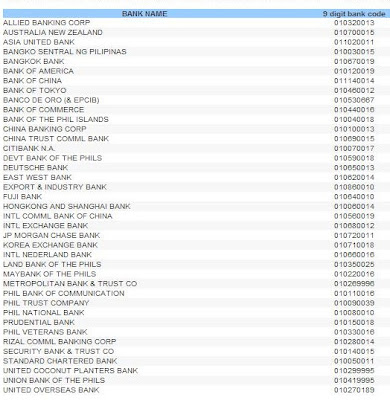Click STANDARD CHARTERED BANK name
The height and width of the screenshot is (400, 390).
click(x=60, y=361)
